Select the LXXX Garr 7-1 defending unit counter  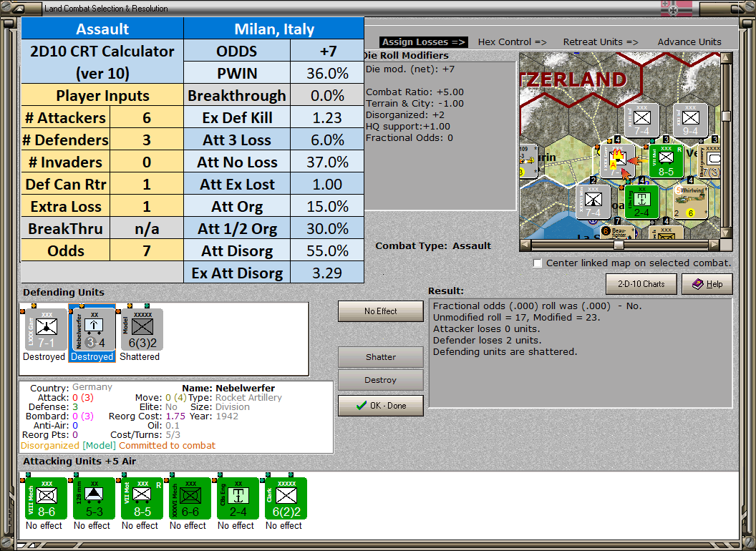[46, 329]
